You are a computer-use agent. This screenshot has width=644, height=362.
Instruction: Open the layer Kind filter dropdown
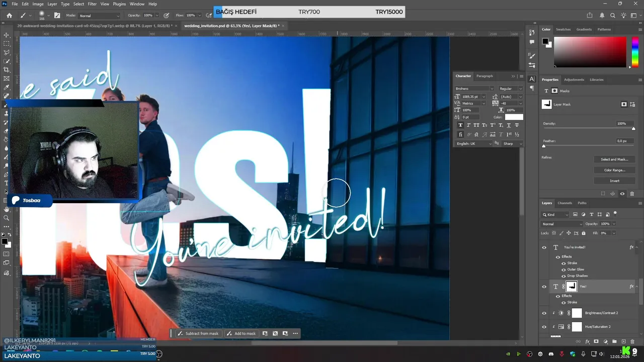tap(555, 215)
